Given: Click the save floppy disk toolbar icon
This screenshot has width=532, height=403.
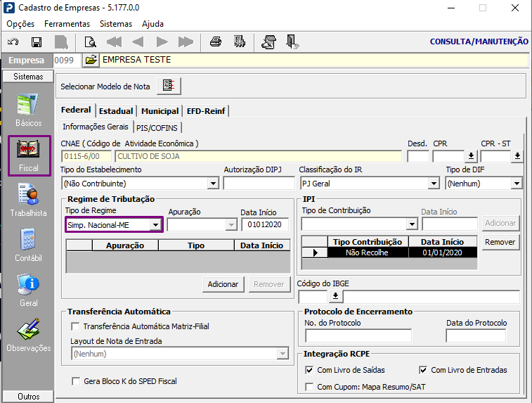Looking at the screenshot, I should click(x=37, y=42).
